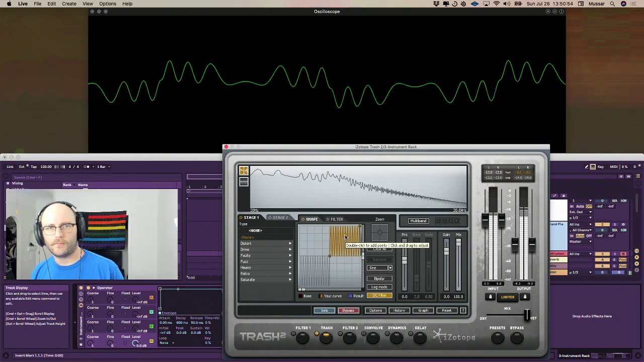Click the FILTER 1 module knob
This screenshot has width=644, height=362.
302,338
